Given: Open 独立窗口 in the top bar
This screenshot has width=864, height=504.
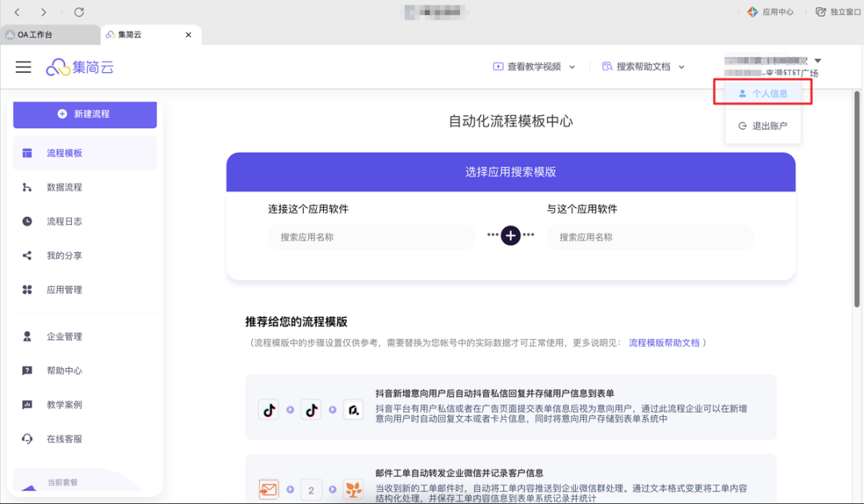Looking at the screenshot, I should [x=838, y=11].
